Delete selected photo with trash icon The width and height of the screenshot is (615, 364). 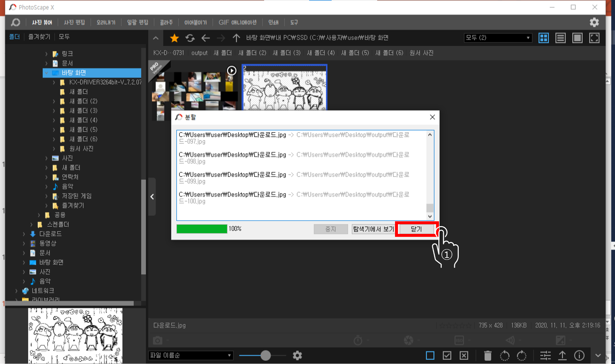[488, 356]
